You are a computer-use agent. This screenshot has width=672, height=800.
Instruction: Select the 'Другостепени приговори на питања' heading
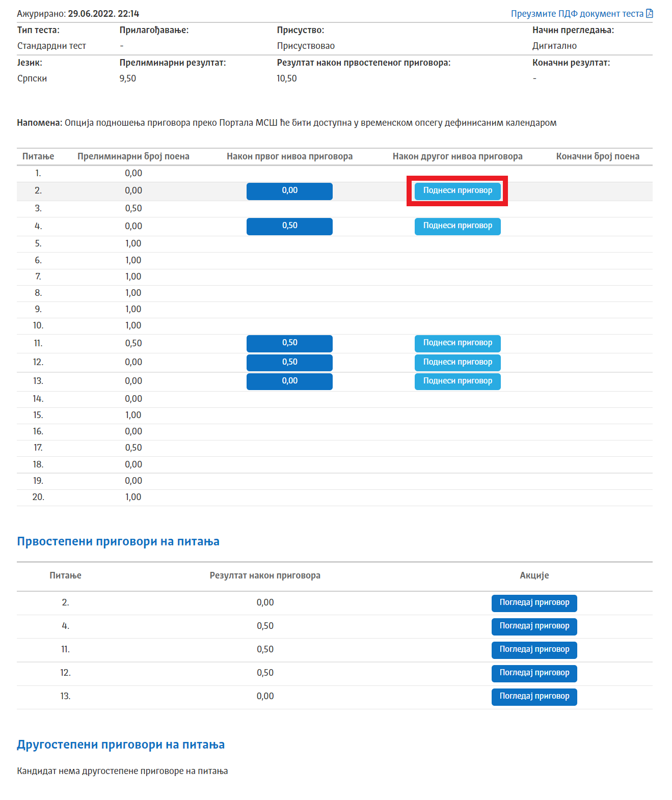[121, 744]
